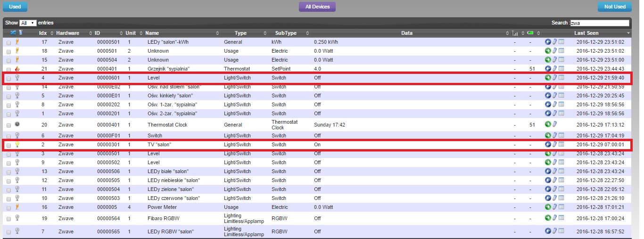
Task: Open the log icon for LEDy "salon"-kWh
Action: 561,42
